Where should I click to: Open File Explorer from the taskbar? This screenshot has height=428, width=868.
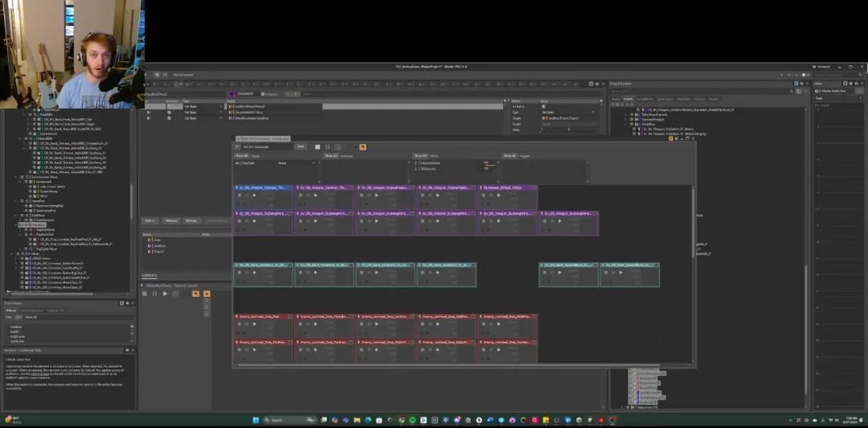pos(357,420)
